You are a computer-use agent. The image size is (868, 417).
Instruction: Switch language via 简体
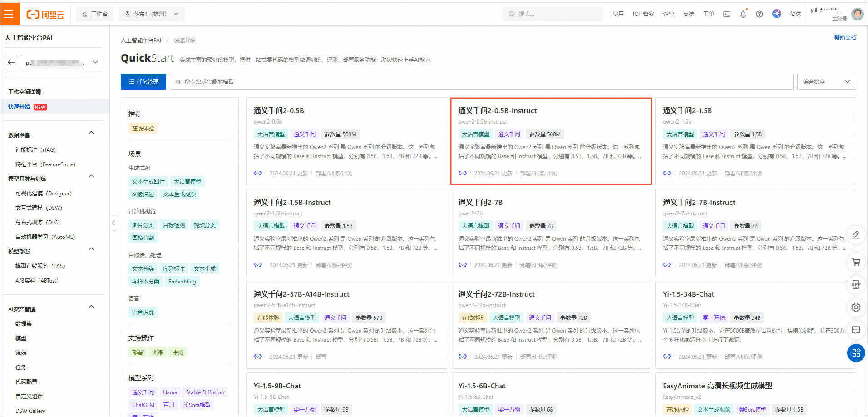(796, 14)
